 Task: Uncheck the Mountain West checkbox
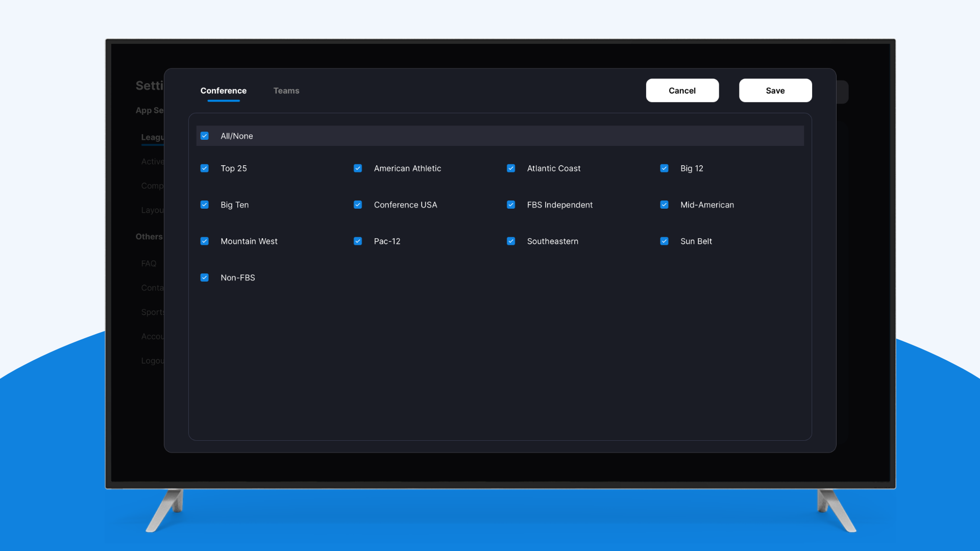(205, 241)
